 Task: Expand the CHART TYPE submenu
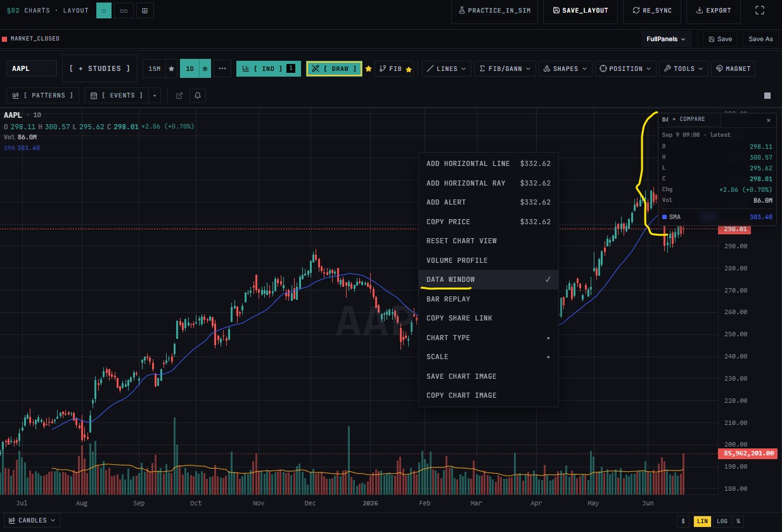489,338
